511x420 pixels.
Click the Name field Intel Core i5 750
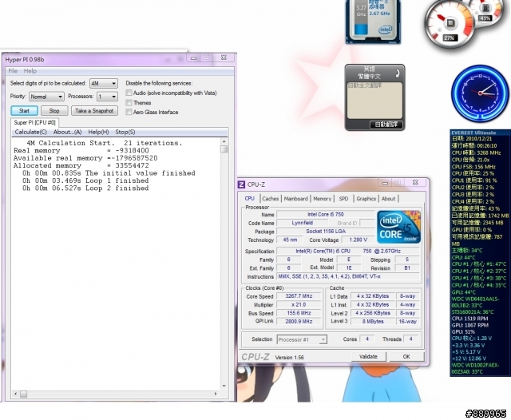pos(326,215)
